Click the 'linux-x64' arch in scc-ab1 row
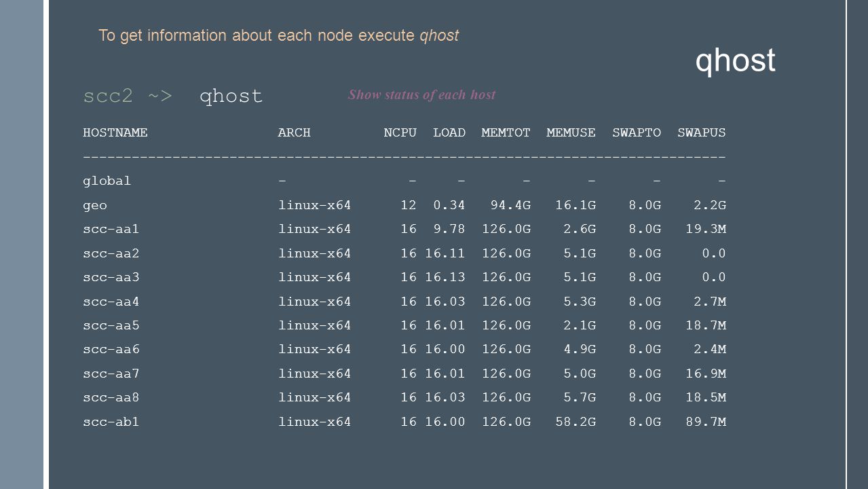 click(315, 422)
